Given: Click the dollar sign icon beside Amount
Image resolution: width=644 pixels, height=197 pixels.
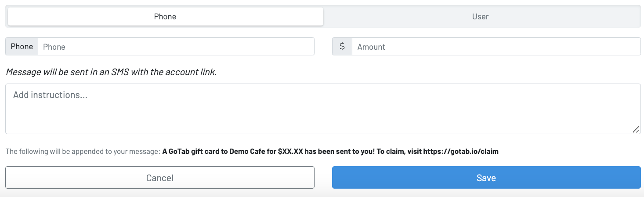Looking at the screenshot, I should point(342,47).
